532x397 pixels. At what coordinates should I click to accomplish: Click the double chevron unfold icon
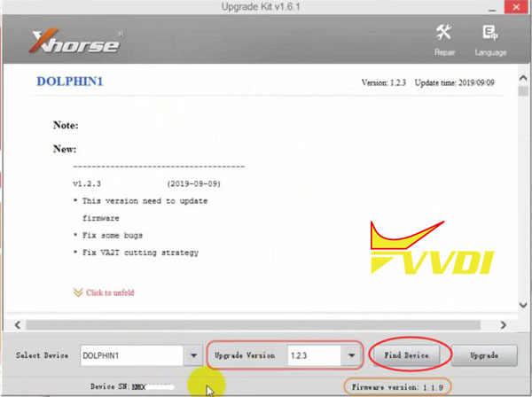[x=78, y=292]
